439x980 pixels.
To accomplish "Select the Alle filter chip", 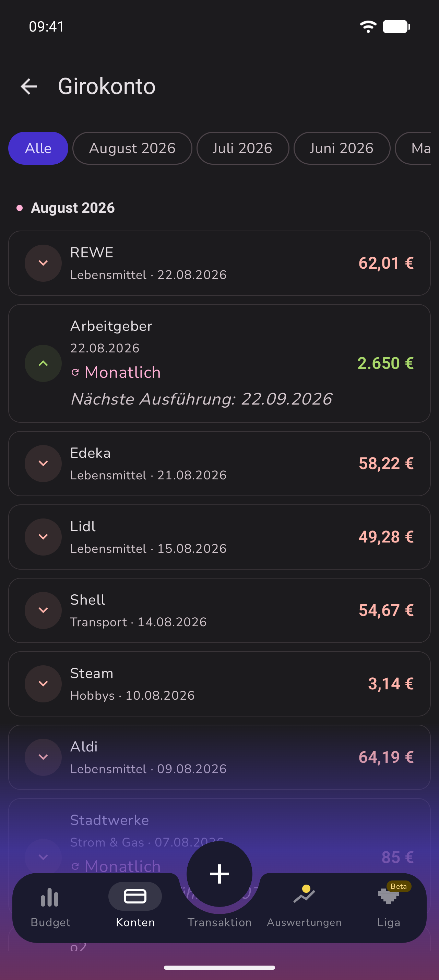I will tap(38, 148).
